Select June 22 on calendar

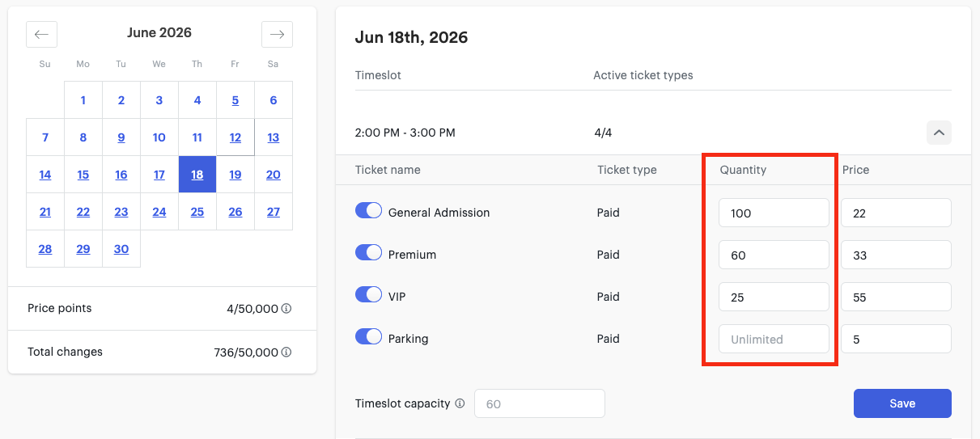point(83,212)
